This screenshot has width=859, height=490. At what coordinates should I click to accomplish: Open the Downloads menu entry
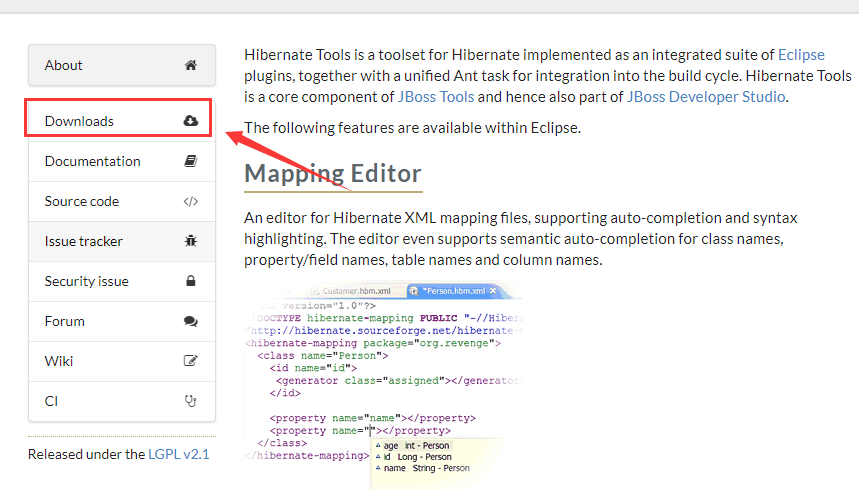[x=122, y=121]
